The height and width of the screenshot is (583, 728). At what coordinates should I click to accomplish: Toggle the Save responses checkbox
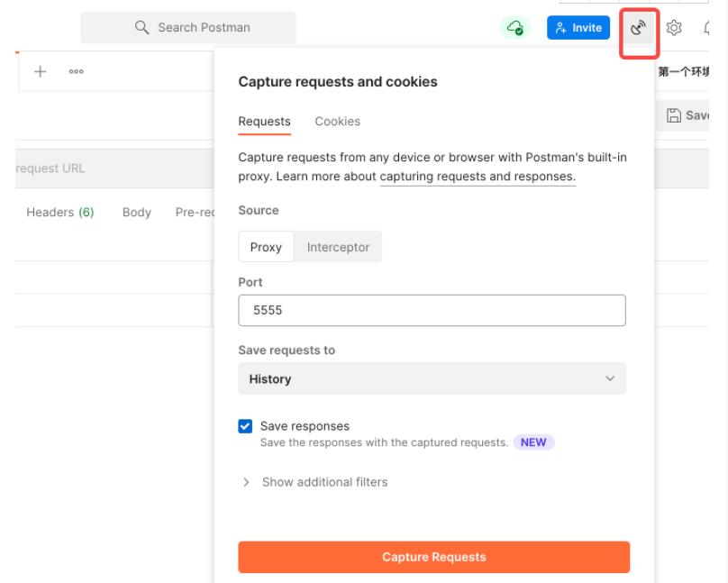245,426
